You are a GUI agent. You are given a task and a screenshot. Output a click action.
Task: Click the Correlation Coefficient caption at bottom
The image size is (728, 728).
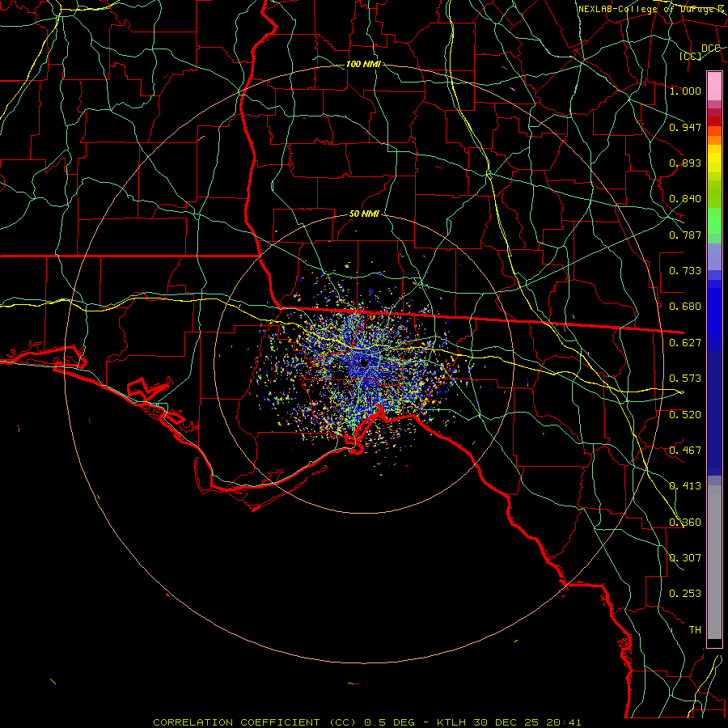pyautogui.click(x=366, y=722)
